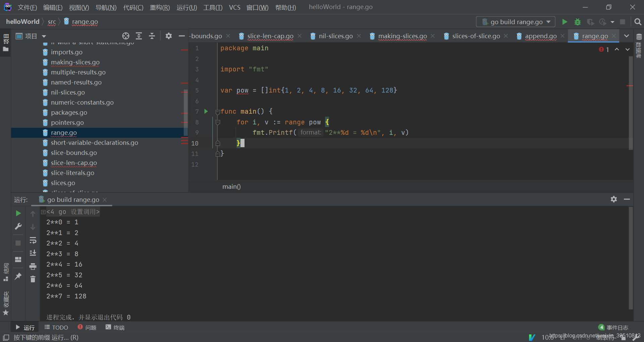Click the down arrow in Run output

(33, 227)
